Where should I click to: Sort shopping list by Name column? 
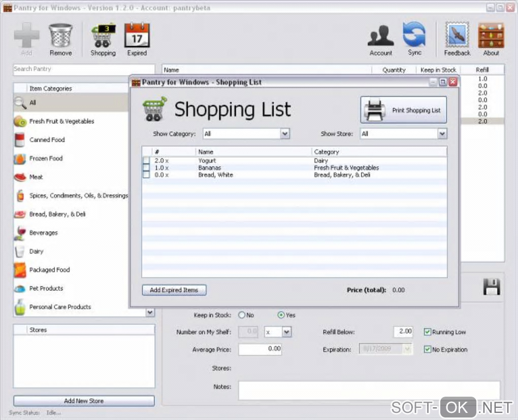point(253,152)
